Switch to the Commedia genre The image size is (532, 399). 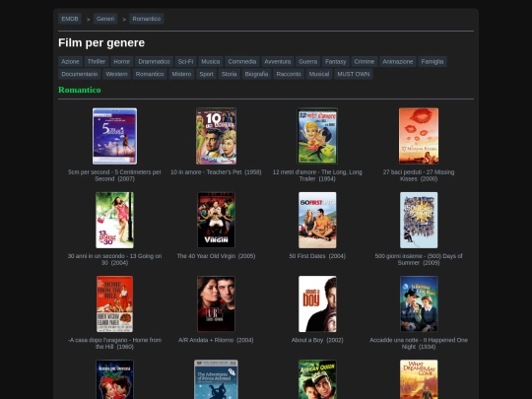[x=242, y=62]
